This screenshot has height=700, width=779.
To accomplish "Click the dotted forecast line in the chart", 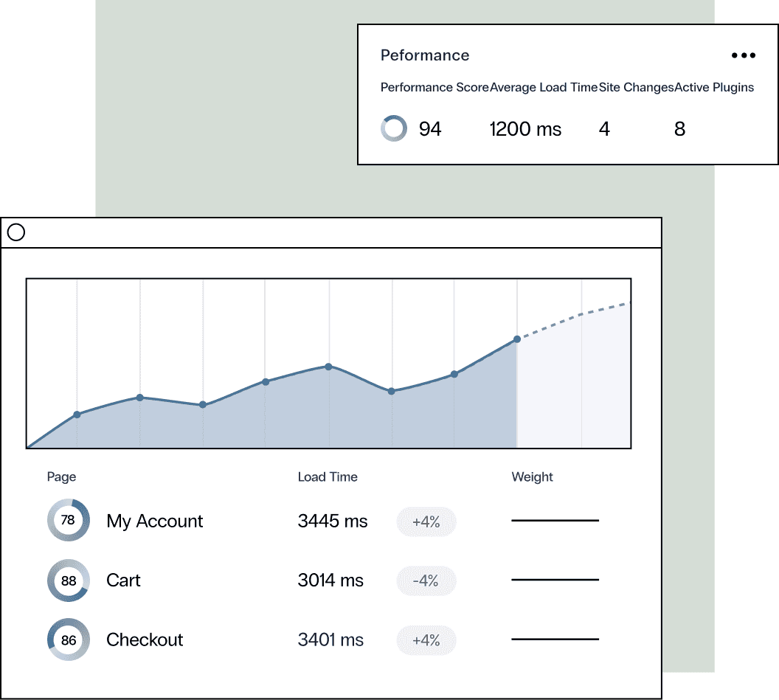I will point(575,316).
